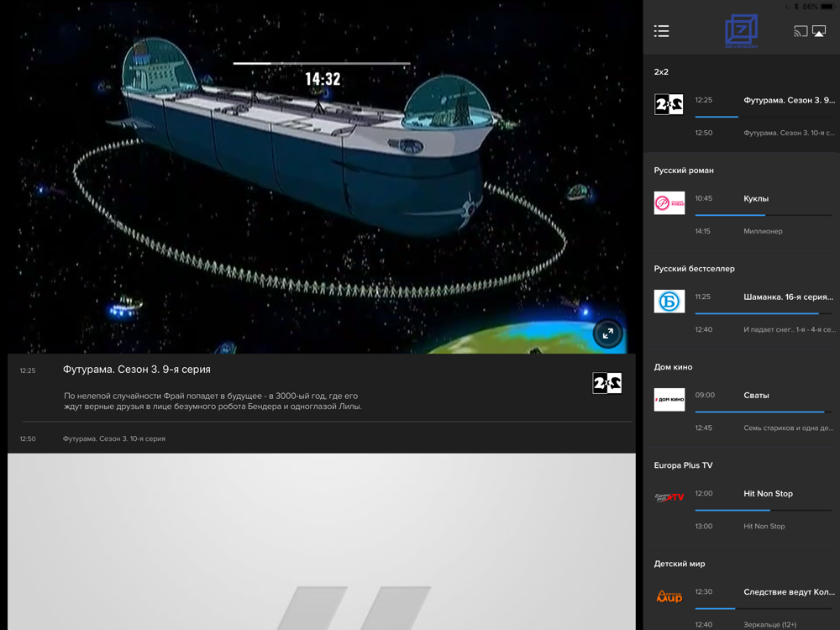Tap the Русский бестселлер channel heading

[695, 269]
